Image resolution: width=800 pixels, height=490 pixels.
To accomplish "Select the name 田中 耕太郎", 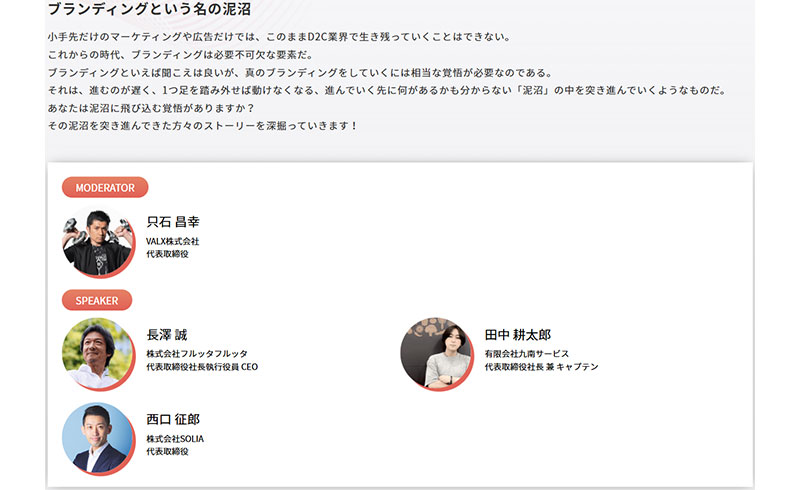I will [x=518, y=335].
